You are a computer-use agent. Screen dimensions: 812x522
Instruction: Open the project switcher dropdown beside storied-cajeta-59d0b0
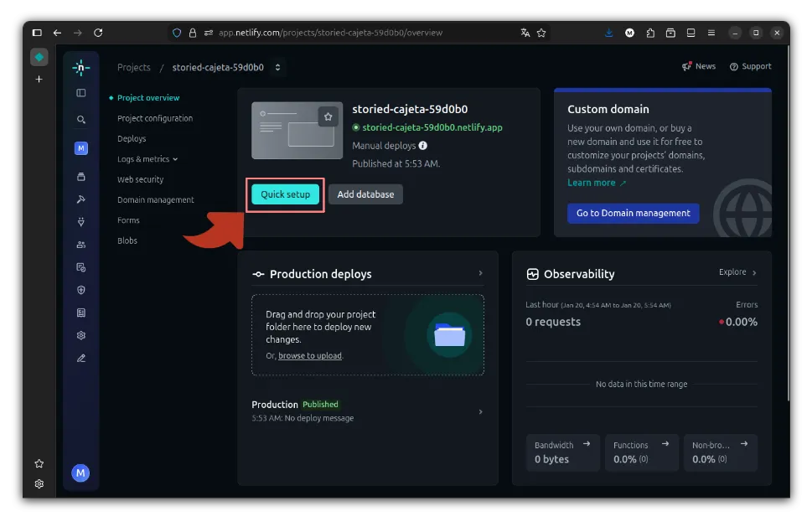tap(277, 67)
